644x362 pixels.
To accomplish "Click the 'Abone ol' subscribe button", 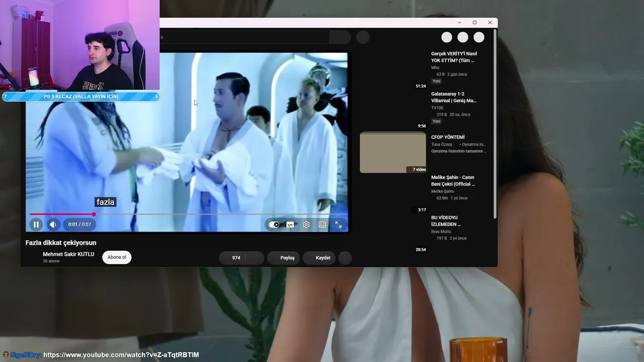I will (117, 257).
